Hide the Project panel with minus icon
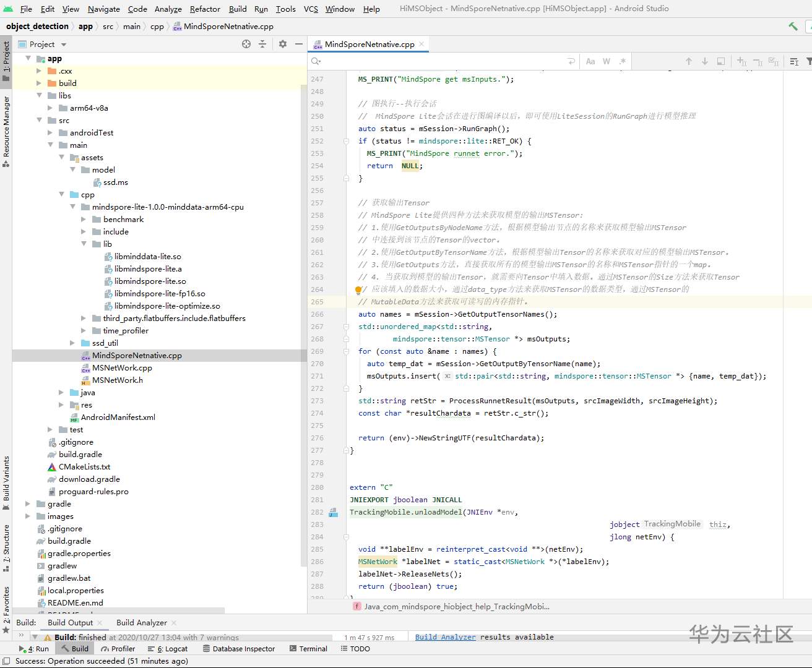This screenshot has height=668, width=812. [299, 44]
